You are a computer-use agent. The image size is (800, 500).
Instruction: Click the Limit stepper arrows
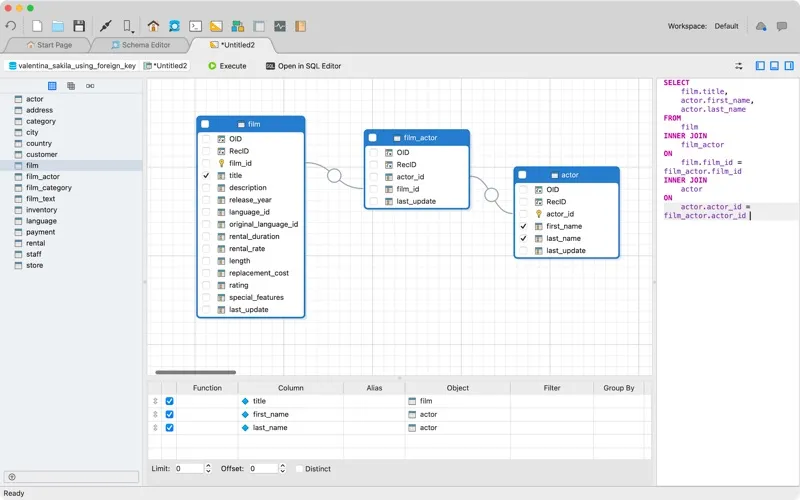tap(208, 468)
